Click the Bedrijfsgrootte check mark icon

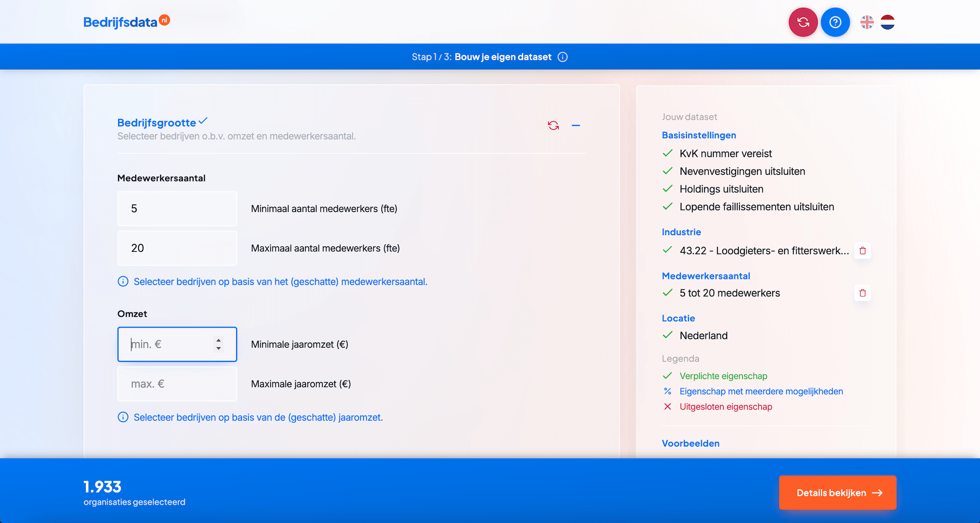[x=203, y=120]
